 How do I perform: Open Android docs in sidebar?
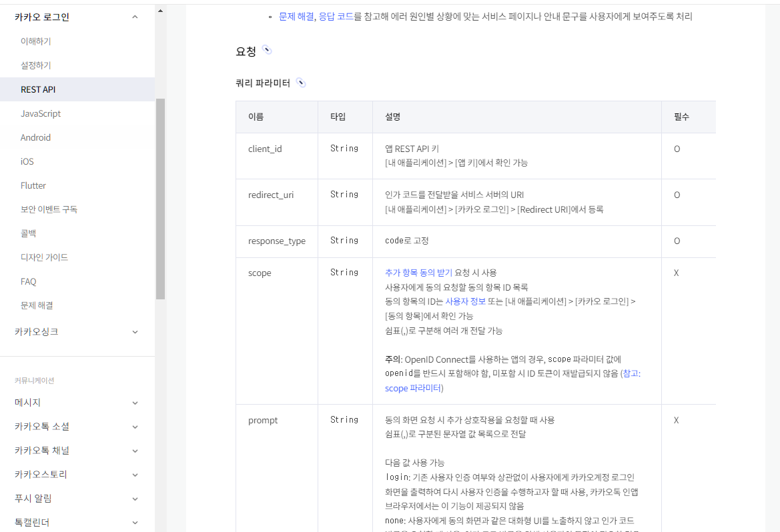(x=35, y=137)
